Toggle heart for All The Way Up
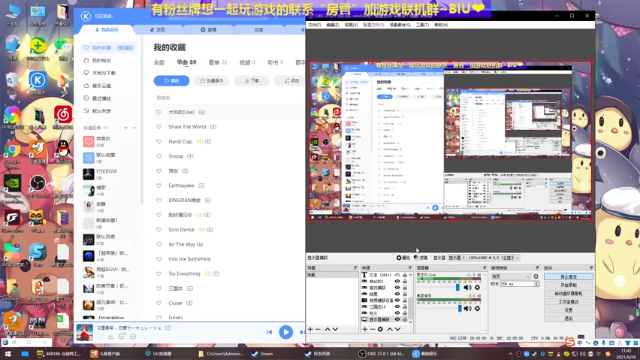The height and width of the screenshot is (360, 640). point(159,244)
